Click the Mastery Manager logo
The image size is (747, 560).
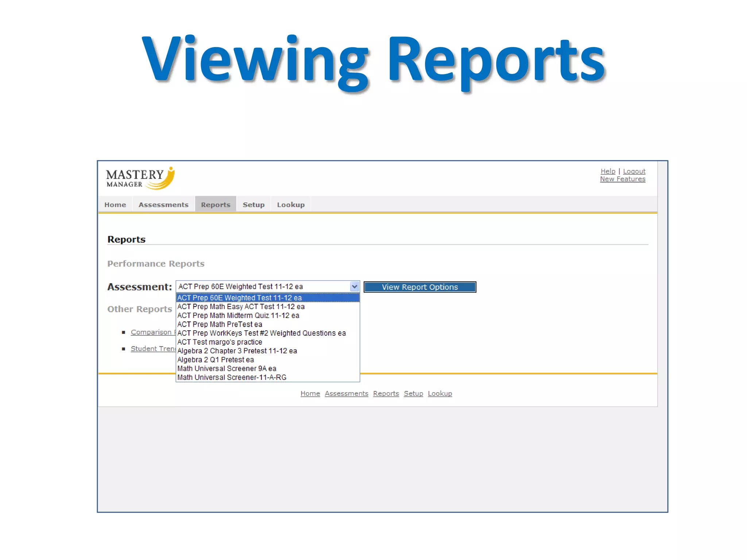coord(140,179)
